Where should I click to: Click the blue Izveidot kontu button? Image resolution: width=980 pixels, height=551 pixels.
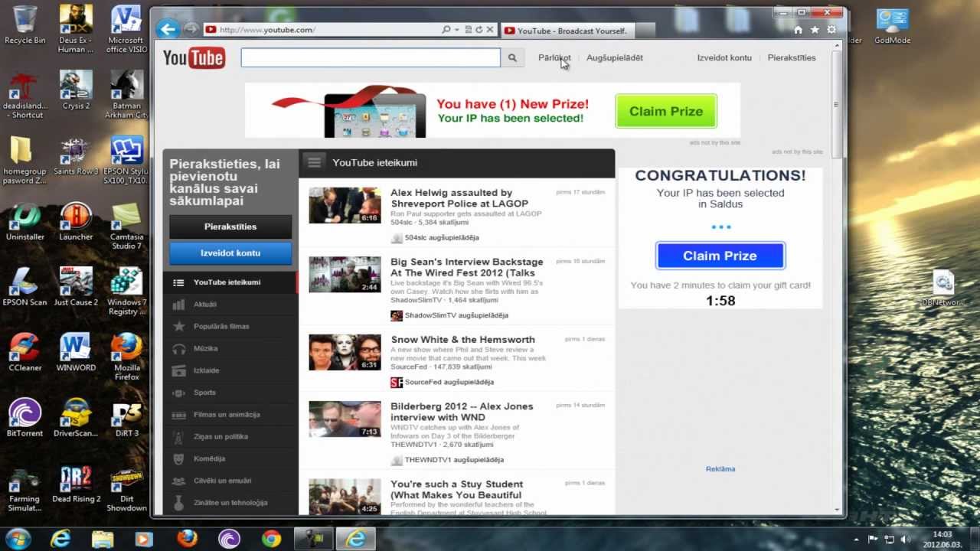point(230,253)
